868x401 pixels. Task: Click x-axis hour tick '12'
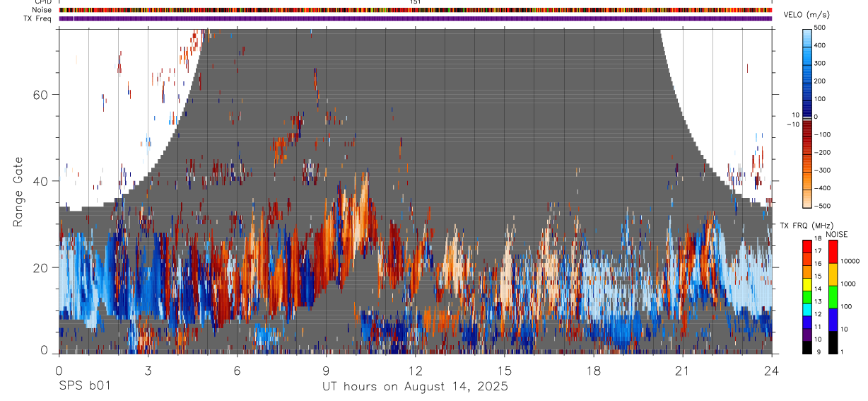416,370
